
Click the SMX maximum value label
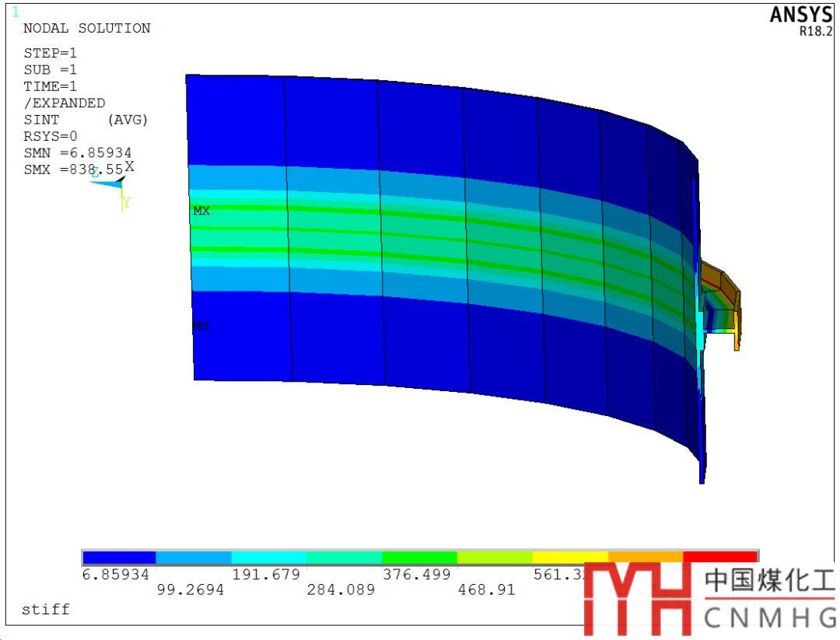point(74,169)
